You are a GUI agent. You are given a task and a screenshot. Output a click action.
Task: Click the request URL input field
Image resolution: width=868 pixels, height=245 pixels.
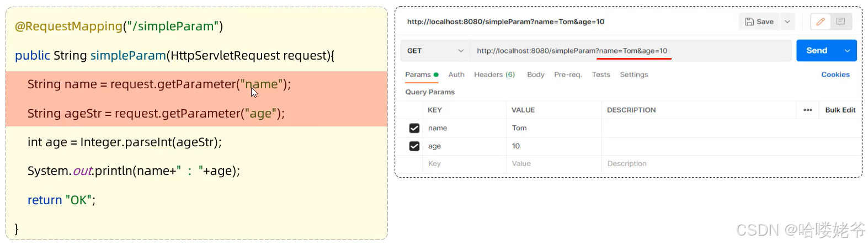coord(631,51)
